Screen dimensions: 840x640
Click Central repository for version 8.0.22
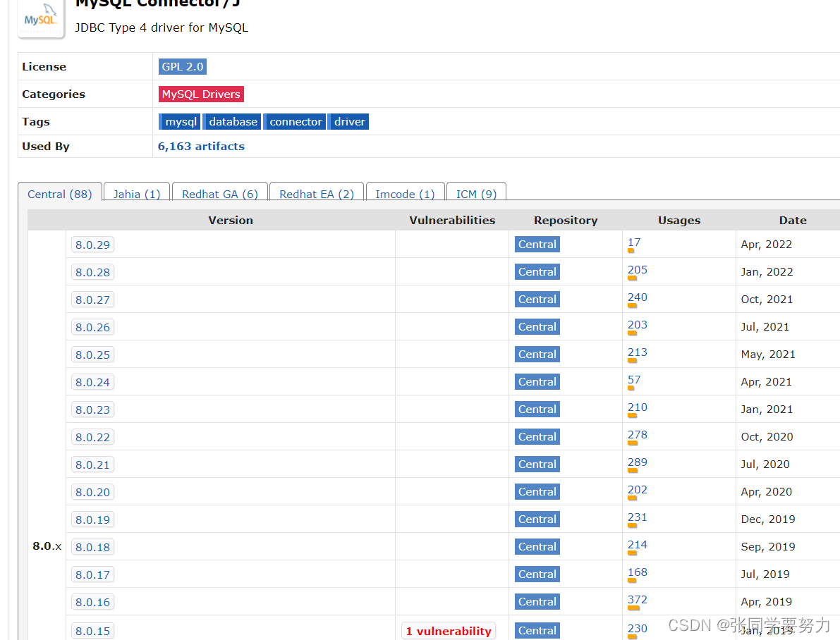coord(537,436)
